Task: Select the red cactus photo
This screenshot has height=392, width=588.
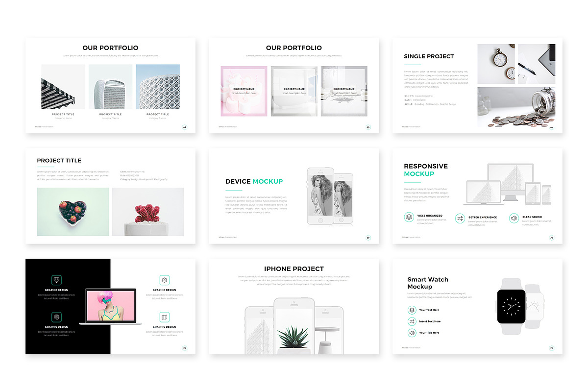Action: point(148,212)
